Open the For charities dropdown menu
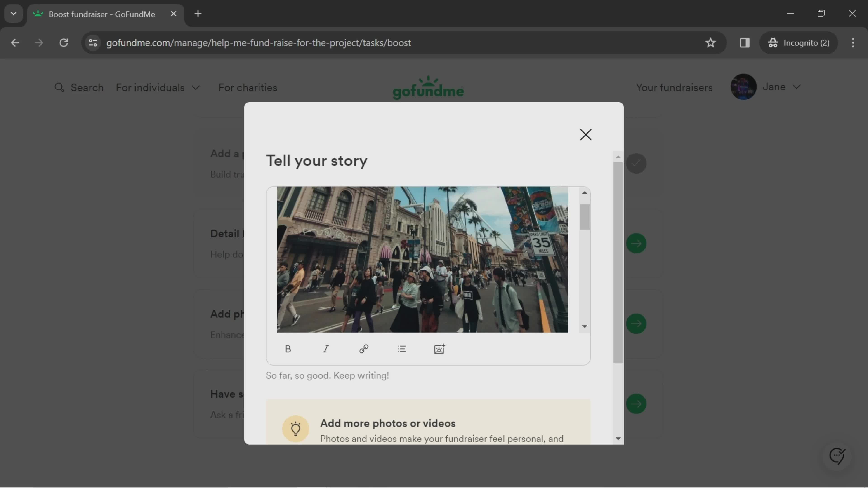Screen dimensions: 868x488 coord(248,88)
